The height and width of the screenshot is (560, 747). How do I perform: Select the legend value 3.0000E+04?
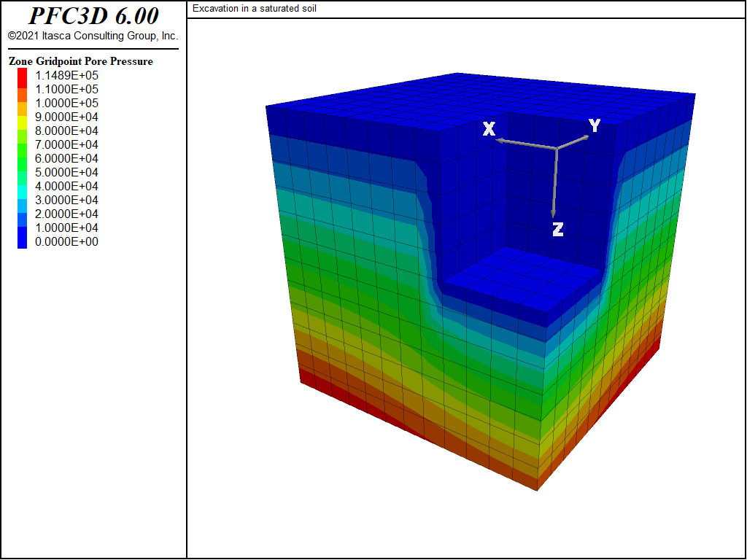tap(66, 200)
